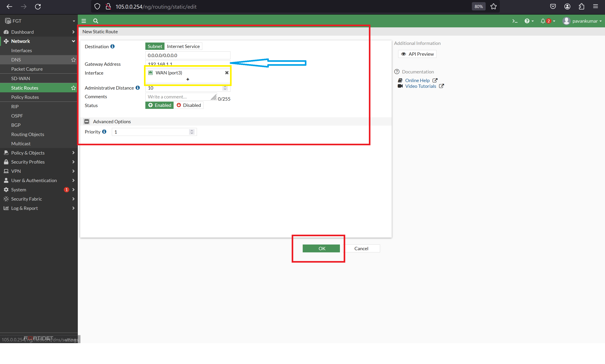The image size is (605, 364).
Task: Collapse the Advanced Options section
Action: coord(86,121)
